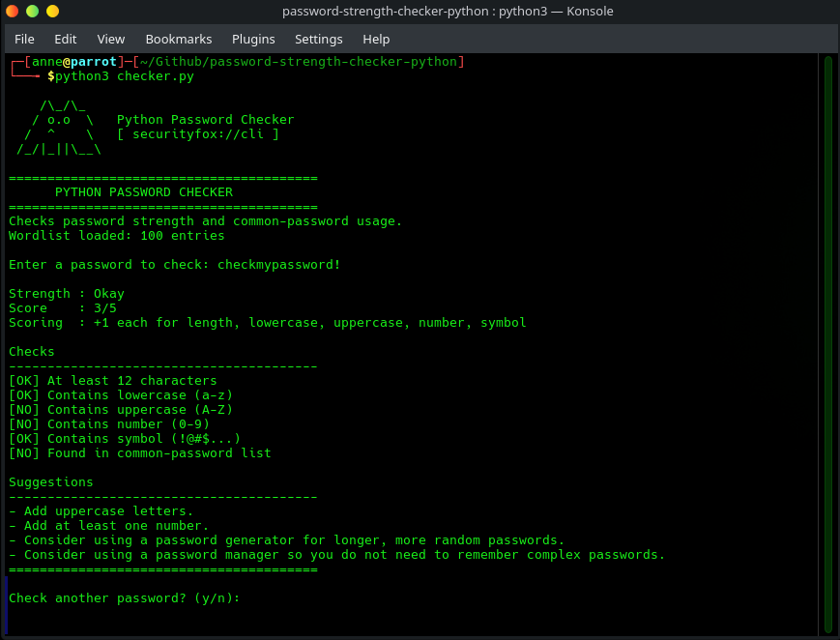Screen dimensions: 840x640
Task: Click the 'Strength : Okay' line
Action: coord(67,294)
